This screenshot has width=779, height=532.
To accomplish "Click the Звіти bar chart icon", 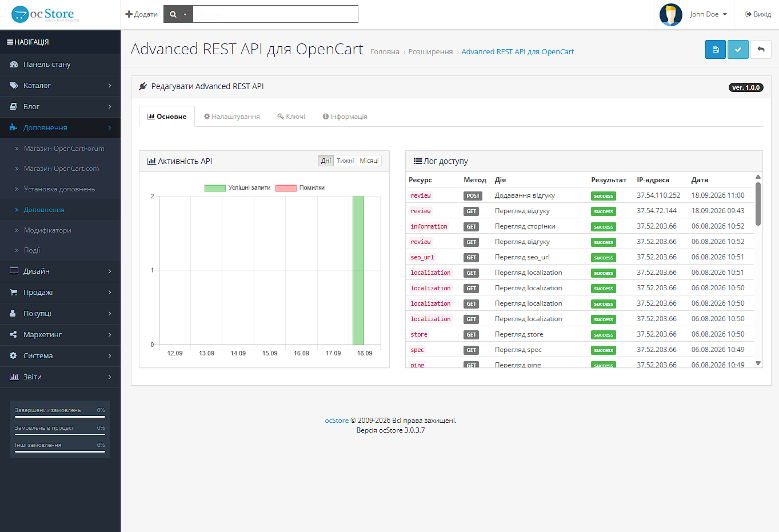I will [x=14, y=377].
